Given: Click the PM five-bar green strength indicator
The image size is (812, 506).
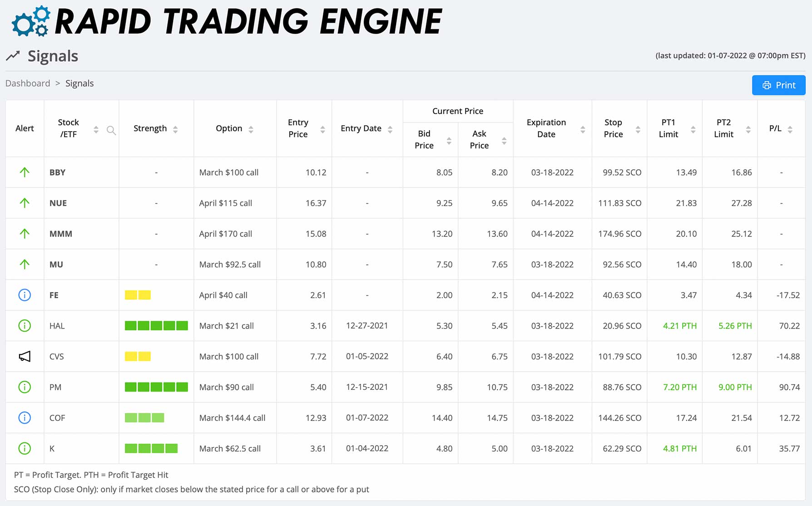Looking at the screenshot, I should [156, 387].
